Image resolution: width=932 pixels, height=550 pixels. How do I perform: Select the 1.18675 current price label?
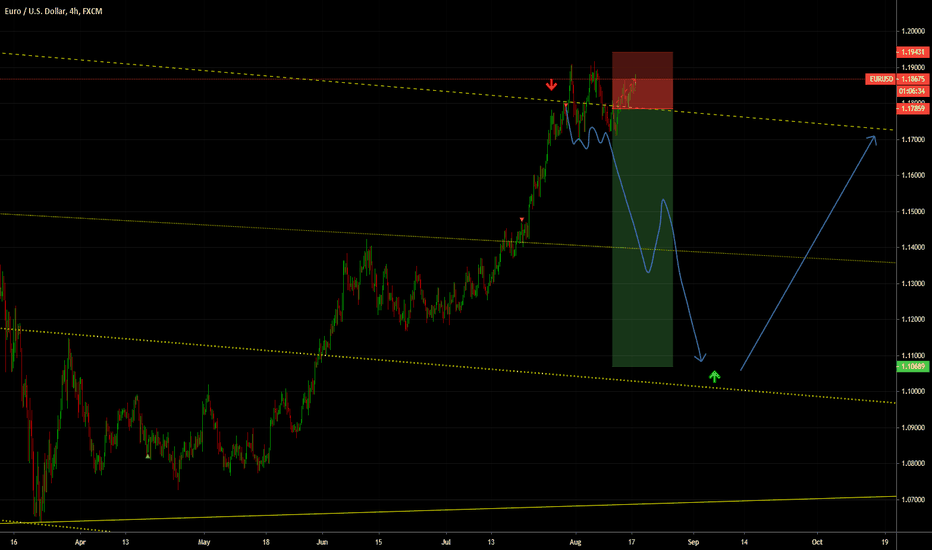[x=912, y=79]
